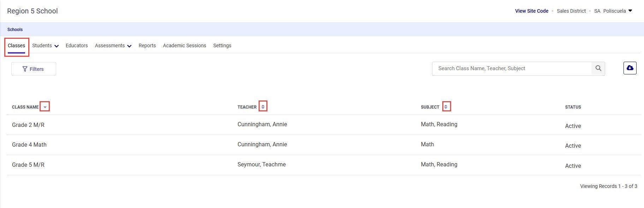Viewport: 644px width, 208px height.
Task: Open the Grade 5 M/R class
Action: [28, 165]
